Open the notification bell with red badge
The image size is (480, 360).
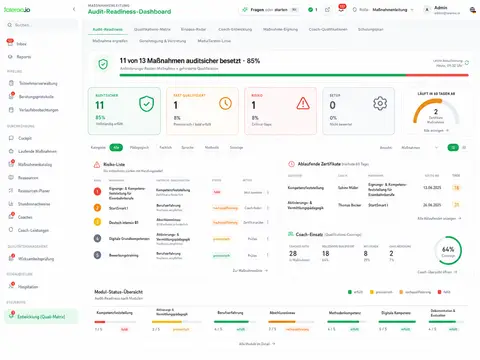pyautogui.click(x=341, y=9)
